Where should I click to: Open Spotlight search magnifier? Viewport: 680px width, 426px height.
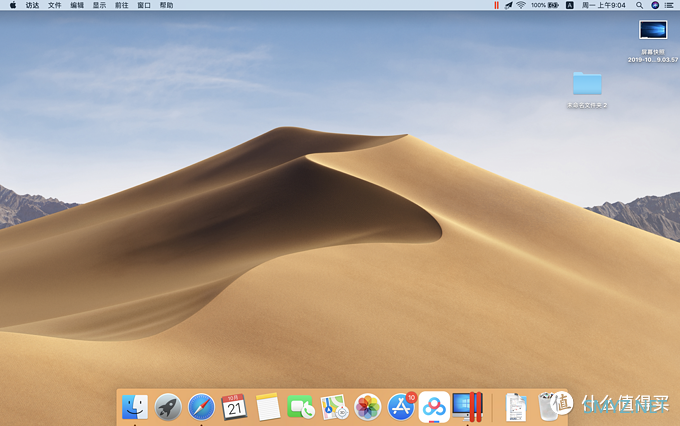[639, 5]
